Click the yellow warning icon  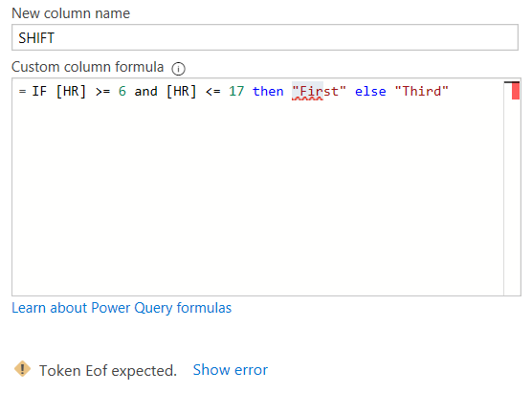(22, 369)
